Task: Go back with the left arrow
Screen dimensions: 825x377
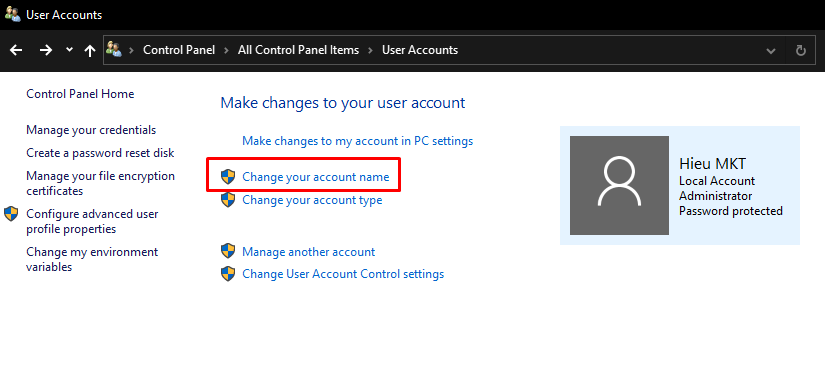Action: pyautogui.click(x=16, y=50)
